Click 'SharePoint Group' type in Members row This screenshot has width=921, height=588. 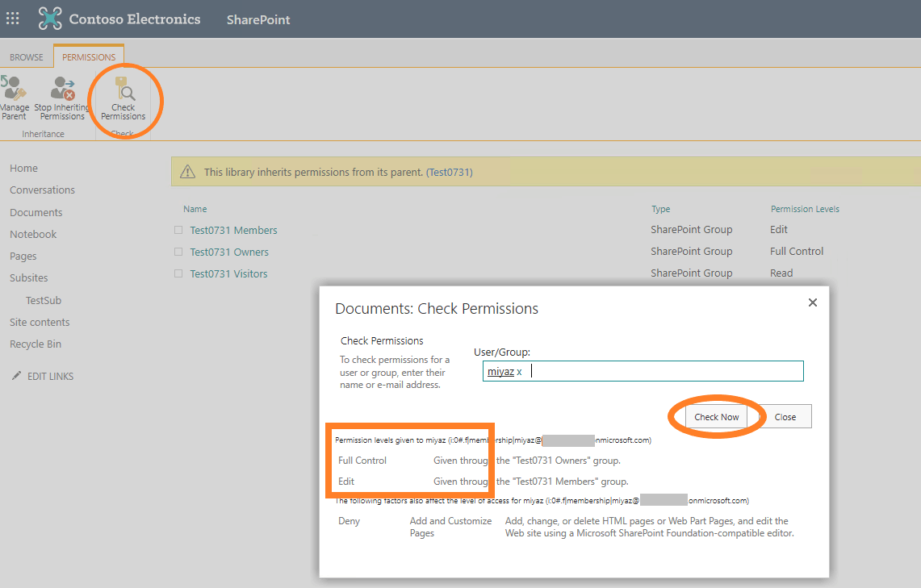[x=691, y=229]
